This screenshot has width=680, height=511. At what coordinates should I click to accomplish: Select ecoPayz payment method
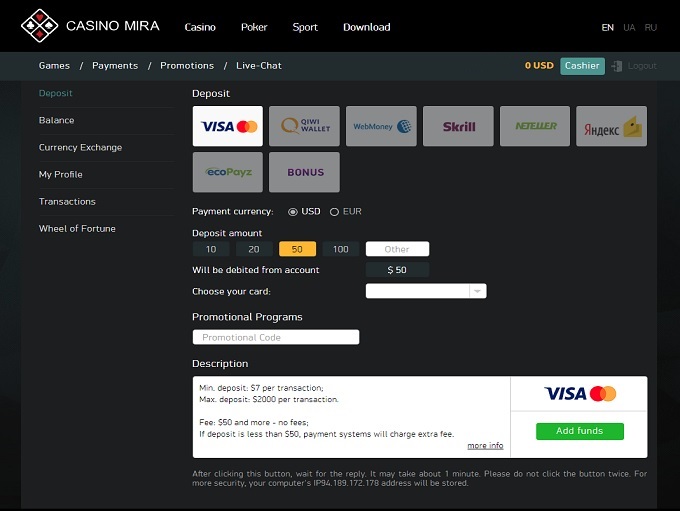coord(227,172)
